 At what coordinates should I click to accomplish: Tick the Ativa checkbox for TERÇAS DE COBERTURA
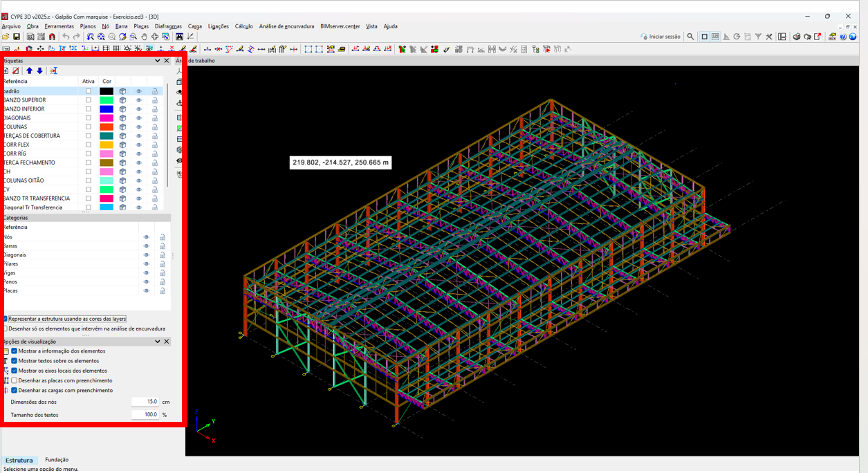click(x=88, y=136)
